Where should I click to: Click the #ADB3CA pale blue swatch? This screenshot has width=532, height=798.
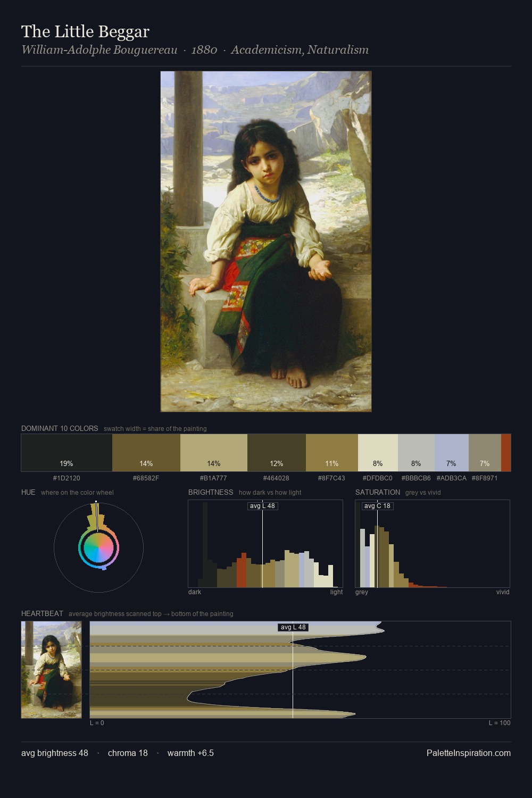pyautogui.click(x=452, y=453)
